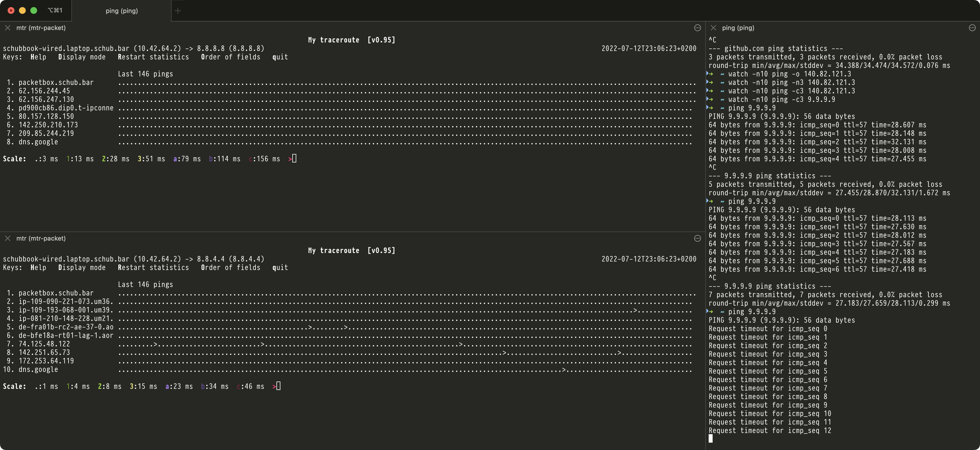Toggle "Display mode" in the bottom traceroute
980x450 pixels.
pos(82,267)
